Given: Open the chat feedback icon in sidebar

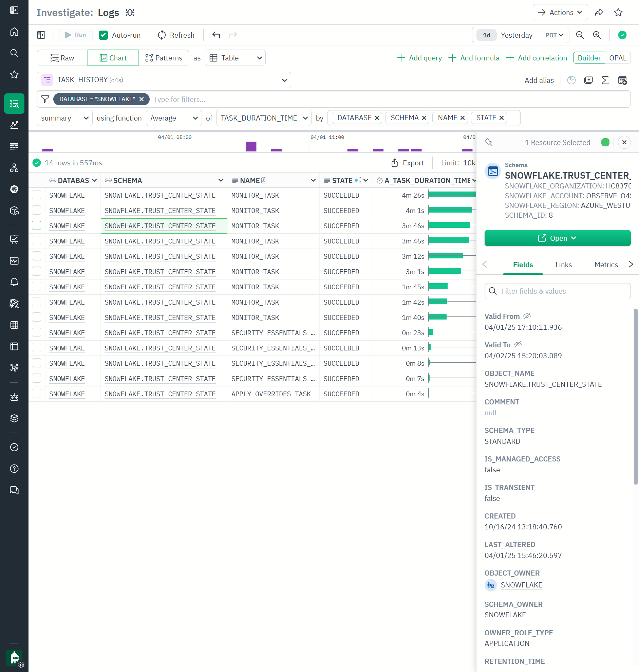Looking at the screenshot, I should (14, 490).
